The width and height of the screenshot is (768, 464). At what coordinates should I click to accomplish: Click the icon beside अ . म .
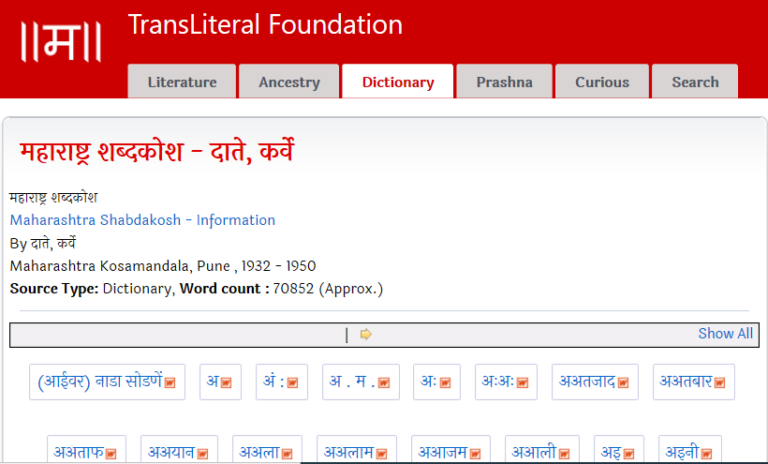tap(384, 383)
